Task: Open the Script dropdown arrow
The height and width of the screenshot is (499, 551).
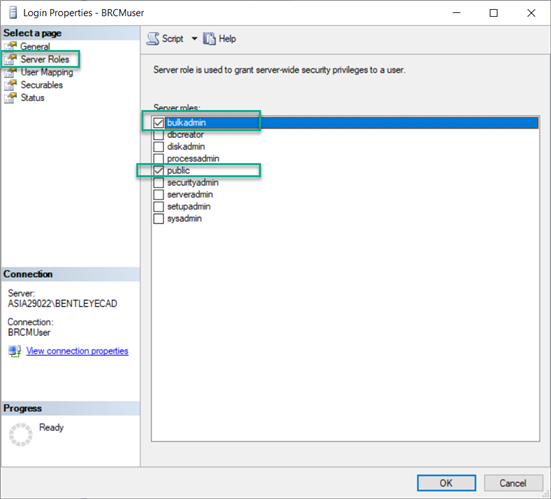Action: coord(194,39)
